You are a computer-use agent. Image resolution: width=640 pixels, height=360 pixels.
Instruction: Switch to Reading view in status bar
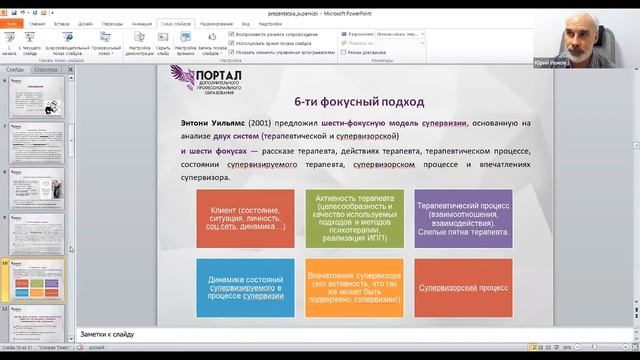point(548,347)
